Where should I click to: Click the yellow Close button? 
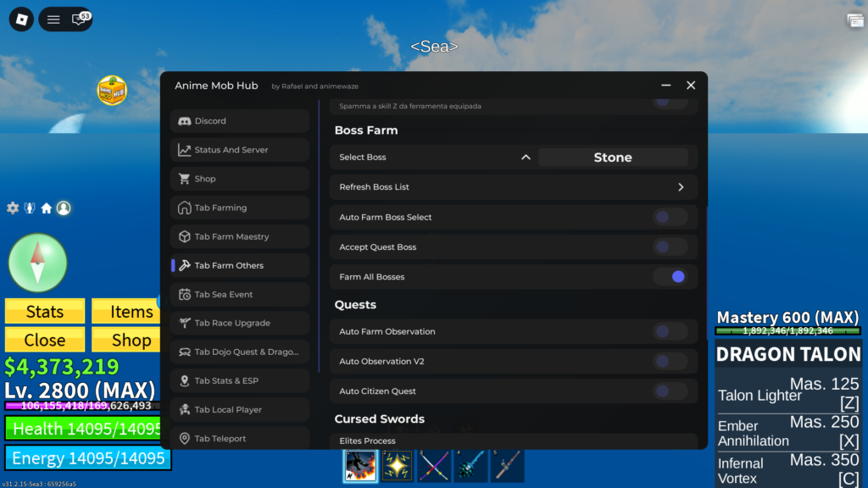tap(45, 340)
